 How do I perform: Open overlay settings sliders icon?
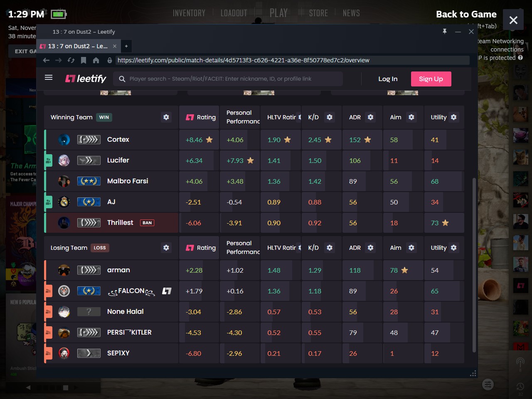488,384
